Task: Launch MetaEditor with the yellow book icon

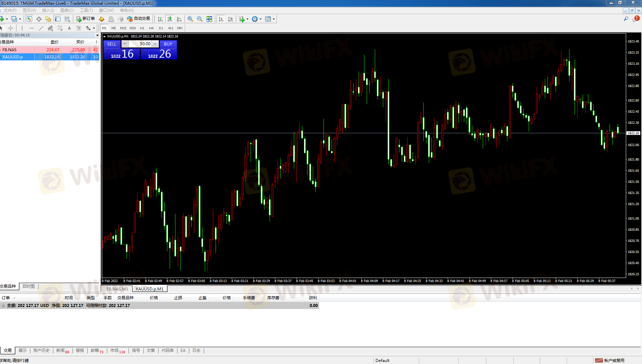Action: tap(102, 19)
